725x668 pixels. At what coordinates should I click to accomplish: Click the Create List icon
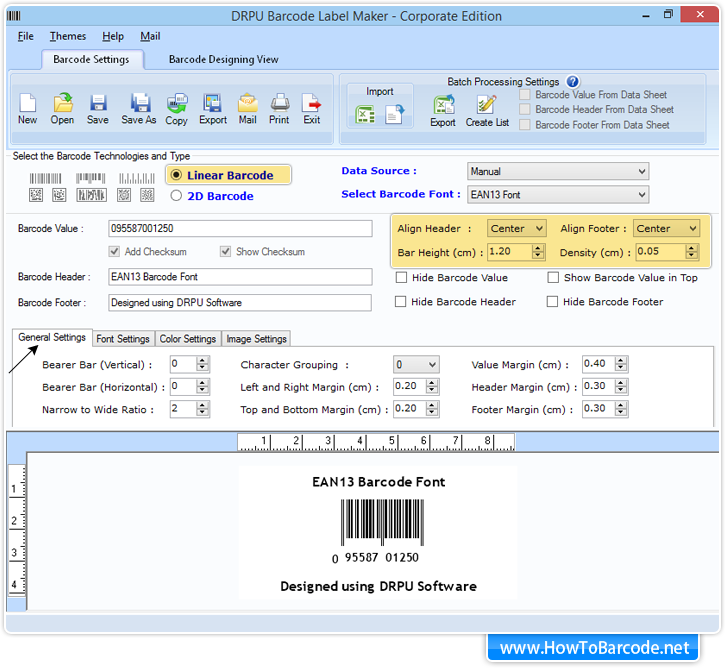click(x=487, y=105)
